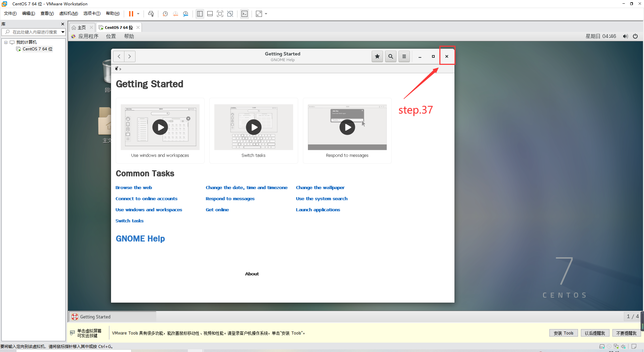Pause the virtual machine with the orange button
Screen dimensions: 644x352
131,14
